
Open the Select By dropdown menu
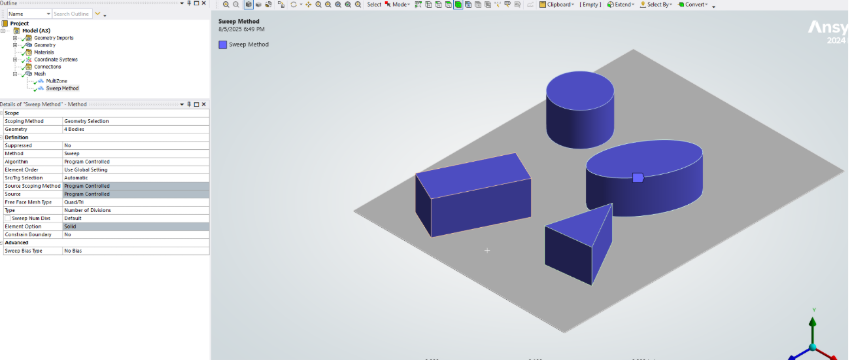click(671, 5)
